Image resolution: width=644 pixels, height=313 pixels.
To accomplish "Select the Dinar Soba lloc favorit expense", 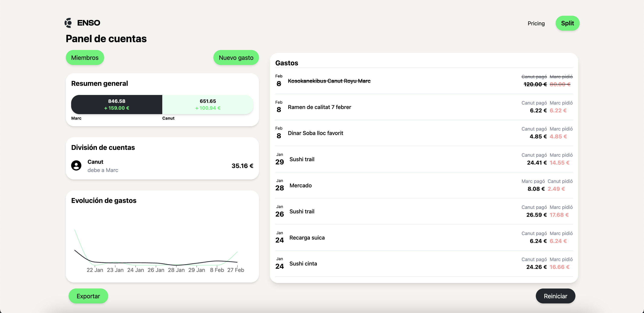I will click(315, 133).
